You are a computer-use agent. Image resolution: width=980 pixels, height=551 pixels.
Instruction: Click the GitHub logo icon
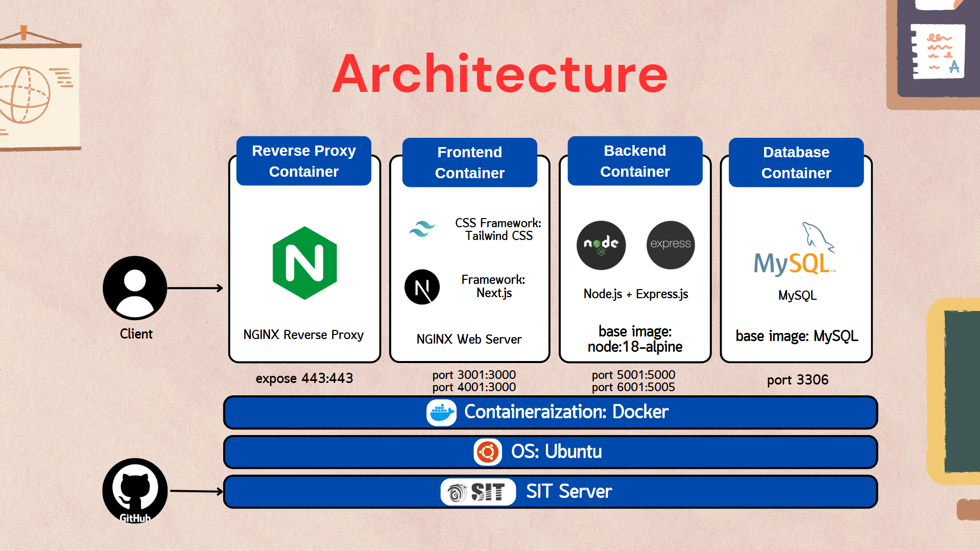(x=135, y=491)
